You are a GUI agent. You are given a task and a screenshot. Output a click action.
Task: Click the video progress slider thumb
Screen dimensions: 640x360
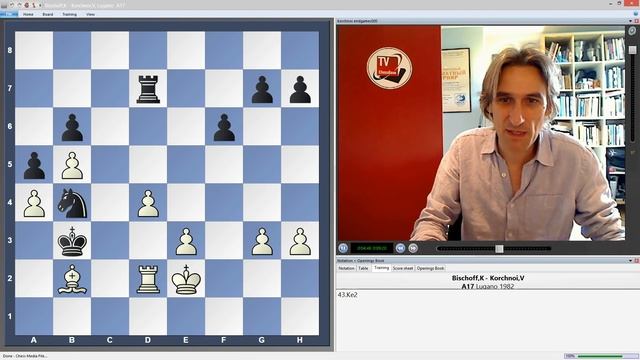pyautogui.click(x=499, y=249)
